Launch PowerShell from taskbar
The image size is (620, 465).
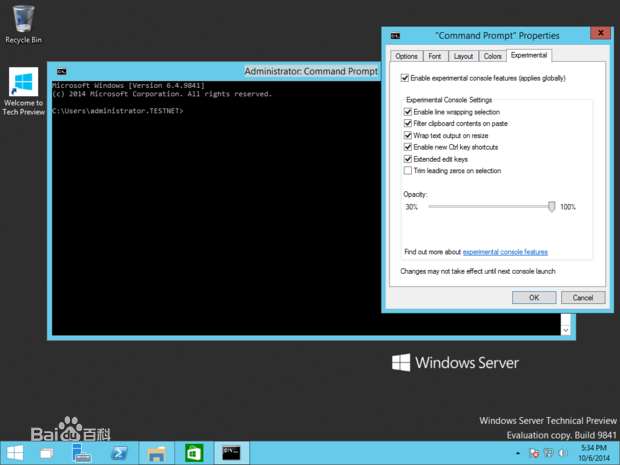click(x=119, y=453)
